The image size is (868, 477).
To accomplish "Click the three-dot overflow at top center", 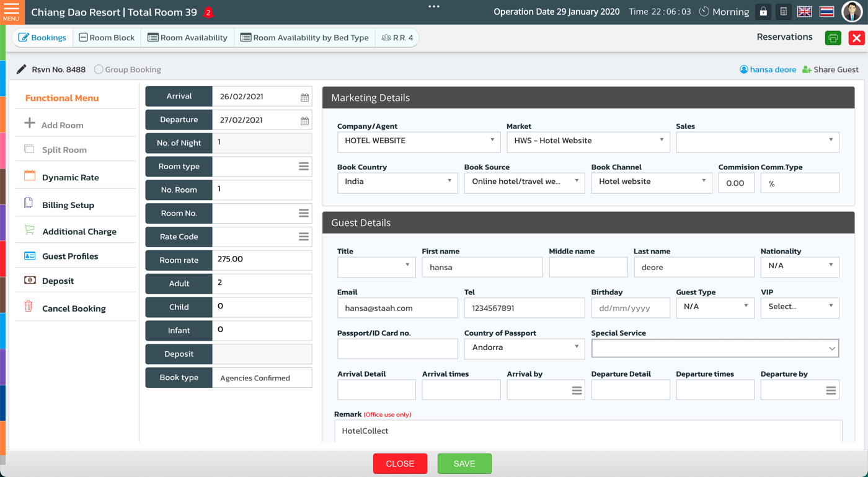I will 434,7.
